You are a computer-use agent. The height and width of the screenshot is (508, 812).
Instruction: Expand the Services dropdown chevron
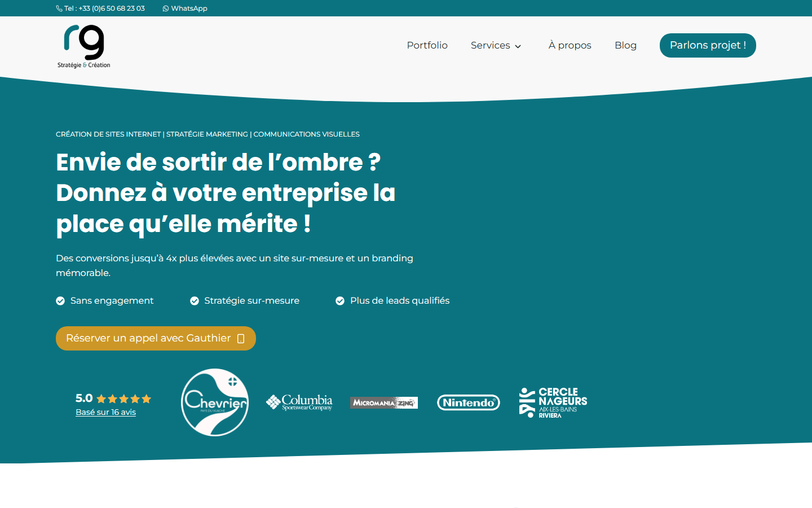point(518,46)
